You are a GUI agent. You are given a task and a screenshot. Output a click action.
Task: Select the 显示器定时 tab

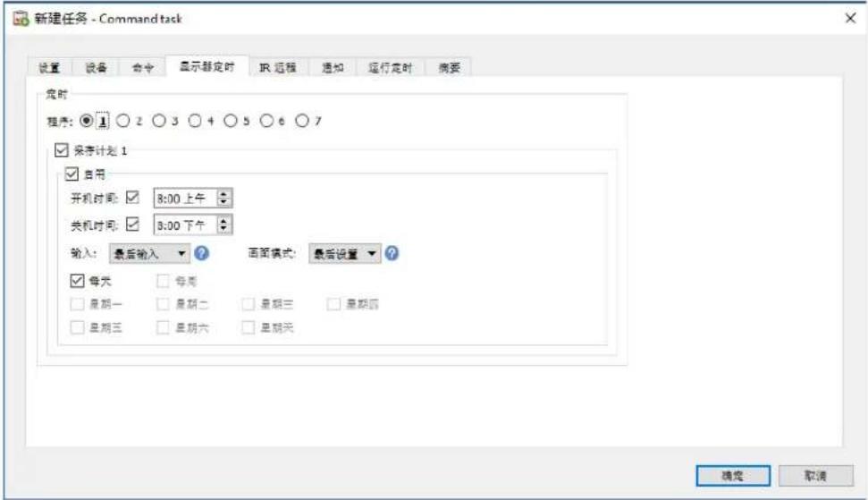point(207,66)
